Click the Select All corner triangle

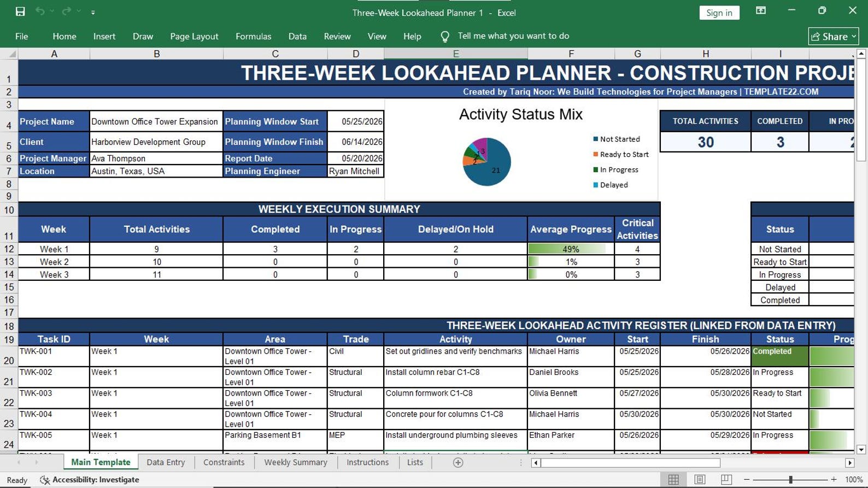click(x=9, y=54)
